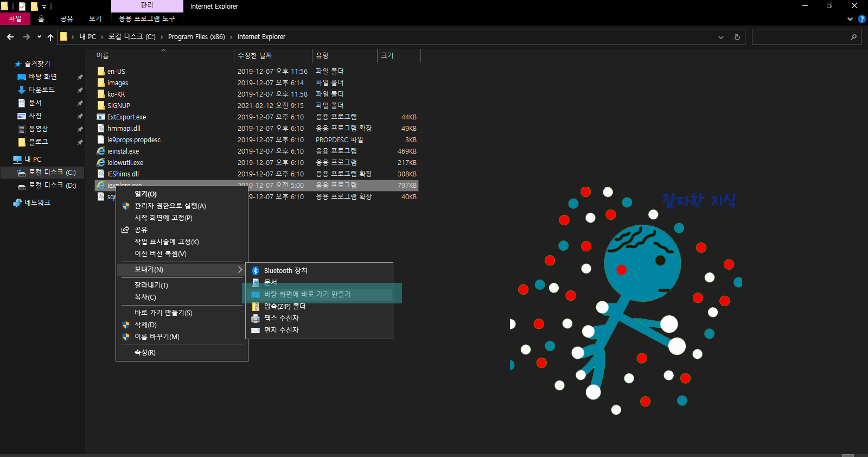Select 내 PC in navigation pane
This screenshot has width=868, height=457.
(33, 159)
